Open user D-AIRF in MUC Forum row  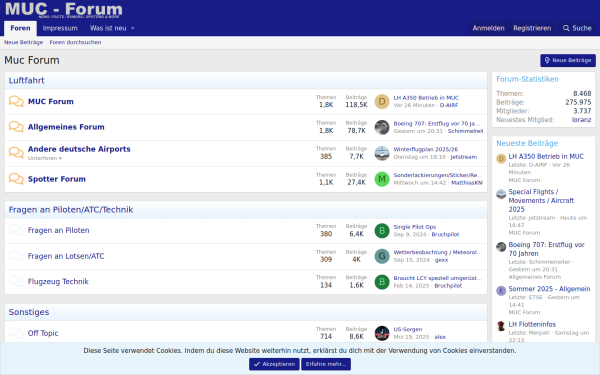pyautogui.click(x=448, y=105)
